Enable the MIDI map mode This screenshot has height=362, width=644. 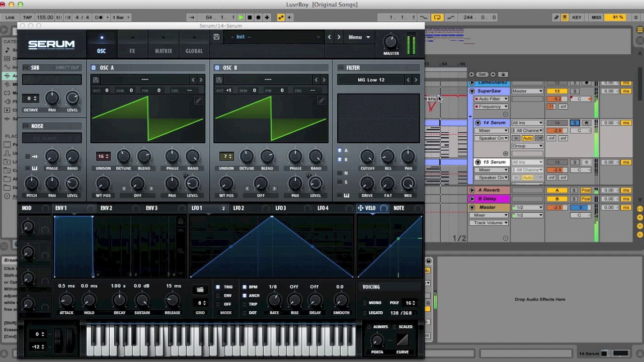pyautogui.click(x=596, y=17)
